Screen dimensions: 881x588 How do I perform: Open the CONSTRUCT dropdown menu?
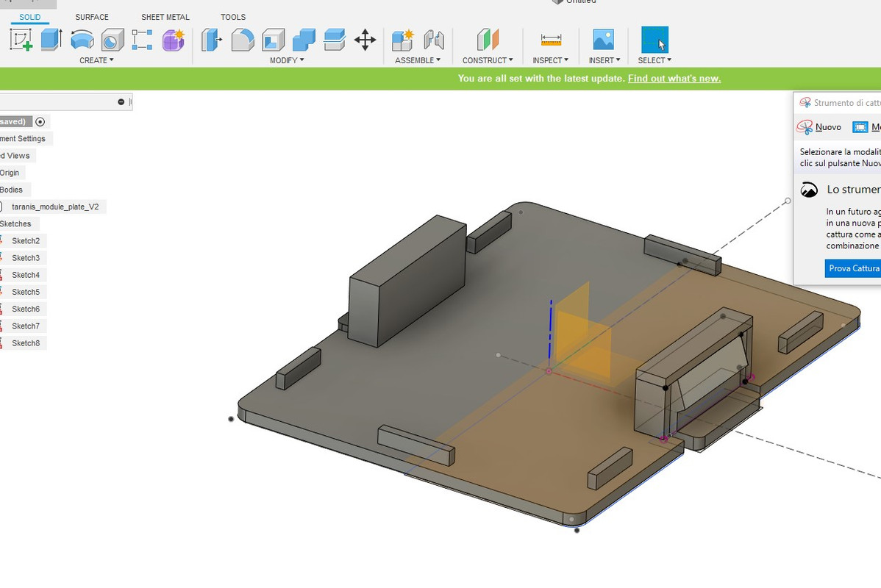pyautogui.click(x=488, y=60)
